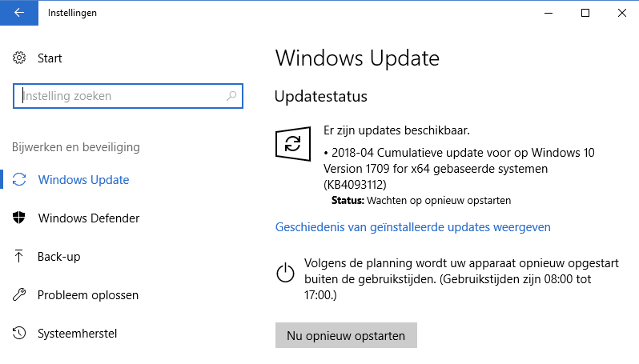Click the Systeemherstel history icon
This screenshot has width=639, height=364.
click(x=20, y=334)
